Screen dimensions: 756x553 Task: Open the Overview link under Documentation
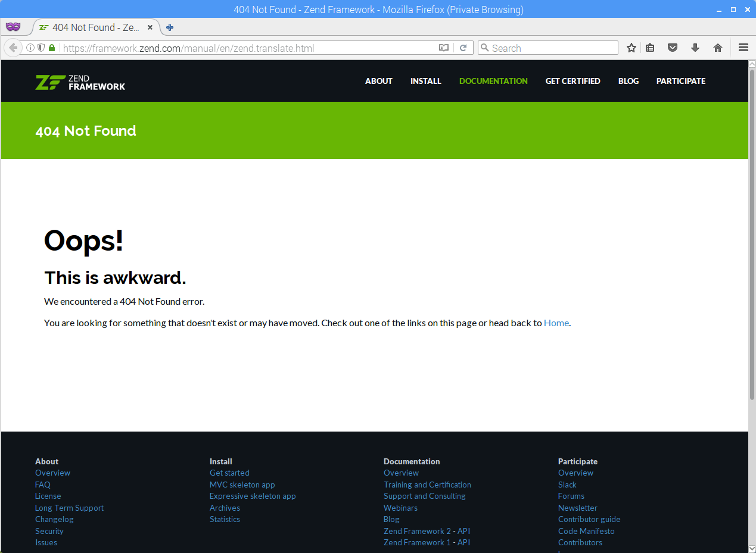click(x=401, y=473)
